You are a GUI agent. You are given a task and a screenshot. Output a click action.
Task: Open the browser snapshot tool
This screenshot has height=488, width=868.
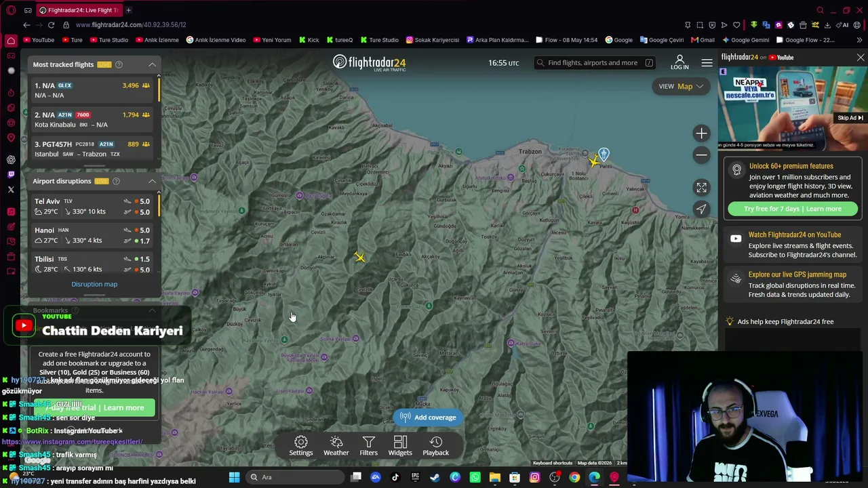click(700, 25)
